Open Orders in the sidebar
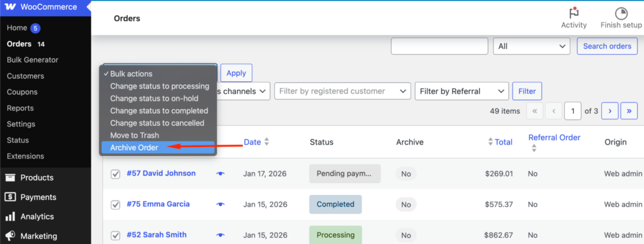The image size is (644, 244). [x=19, y=44]
